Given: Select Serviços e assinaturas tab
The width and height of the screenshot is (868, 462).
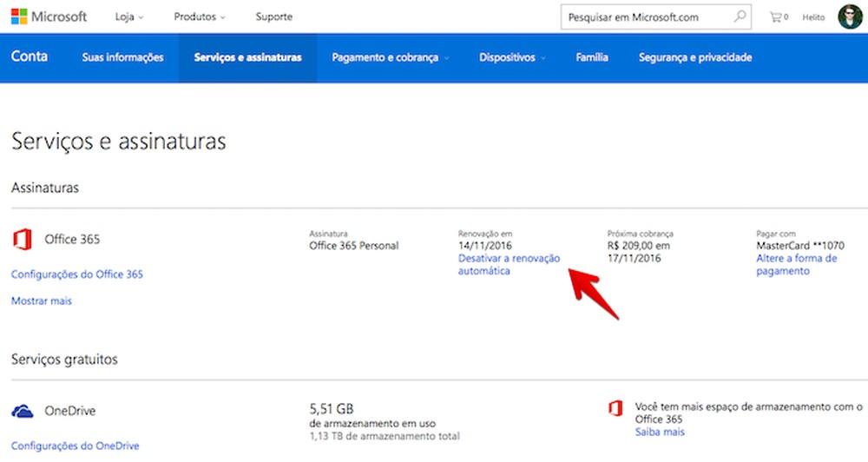Looking at the screenshot, I should [247, 57].
